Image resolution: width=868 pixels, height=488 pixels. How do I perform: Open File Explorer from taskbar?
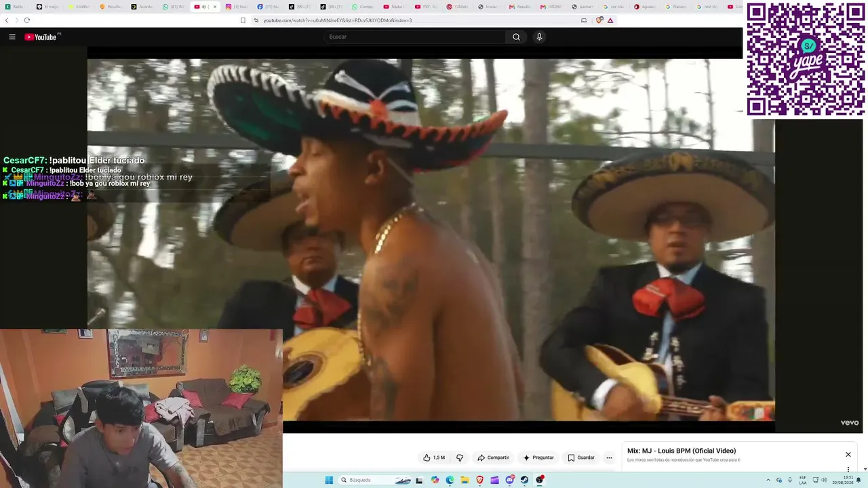[x=465, y=480]
